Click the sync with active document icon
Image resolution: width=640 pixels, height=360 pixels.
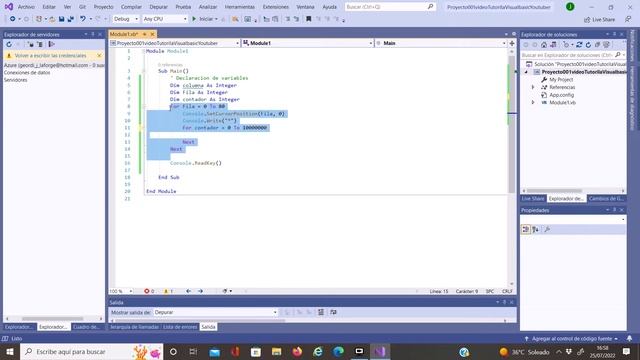pos(579,44)
